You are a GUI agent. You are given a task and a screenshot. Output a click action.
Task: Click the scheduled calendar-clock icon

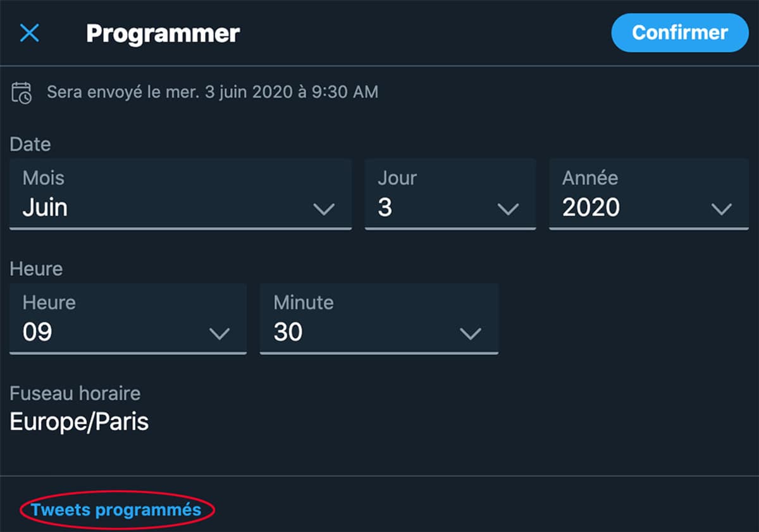pyautogui.click(x=22, y=92)
